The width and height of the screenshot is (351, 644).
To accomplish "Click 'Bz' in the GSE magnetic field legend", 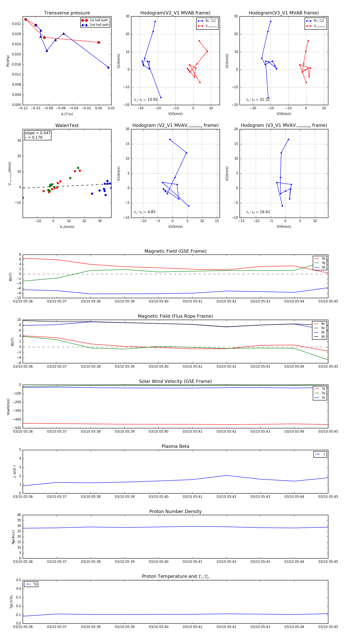I will point(320,267).
